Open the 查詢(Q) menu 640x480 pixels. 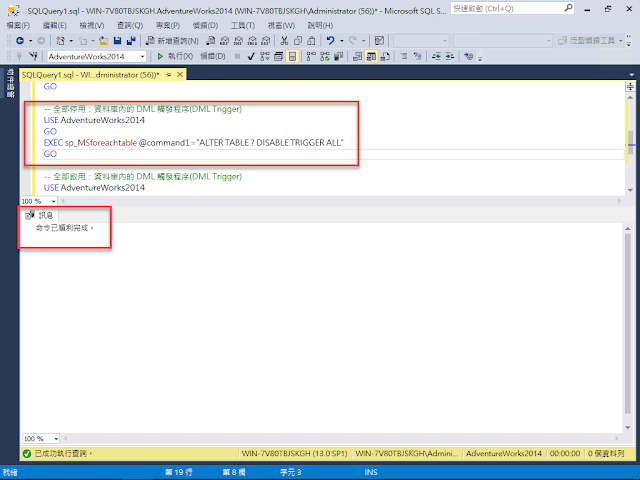[130, 25]
